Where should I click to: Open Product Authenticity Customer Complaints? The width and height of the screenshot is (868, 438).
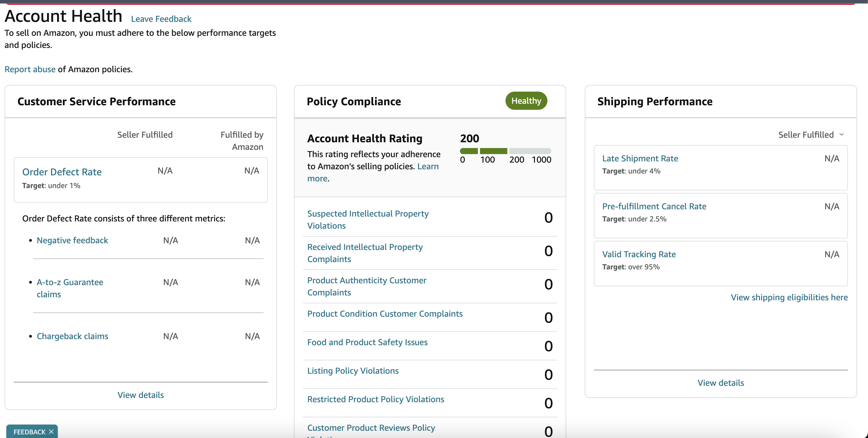coord(367,286)
